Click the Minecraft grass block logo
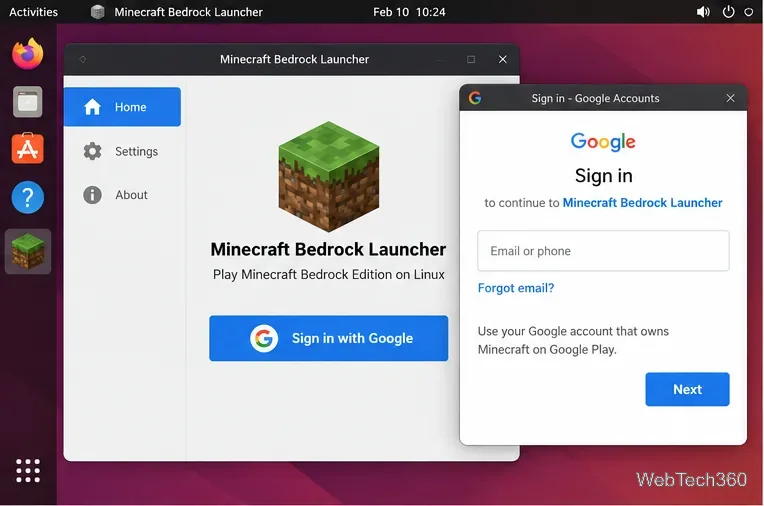The width and height of the screenshot is (764, 506). (329, 176)
